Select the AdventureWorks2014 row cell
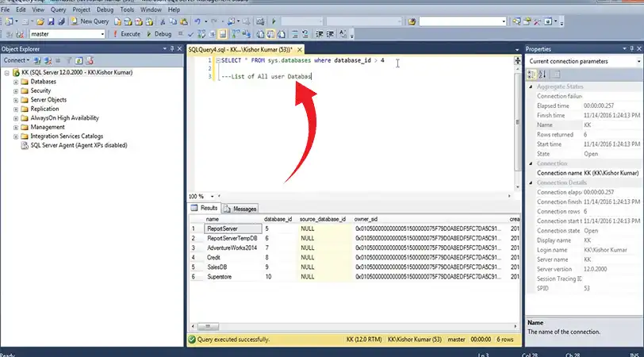 (232, 248)
